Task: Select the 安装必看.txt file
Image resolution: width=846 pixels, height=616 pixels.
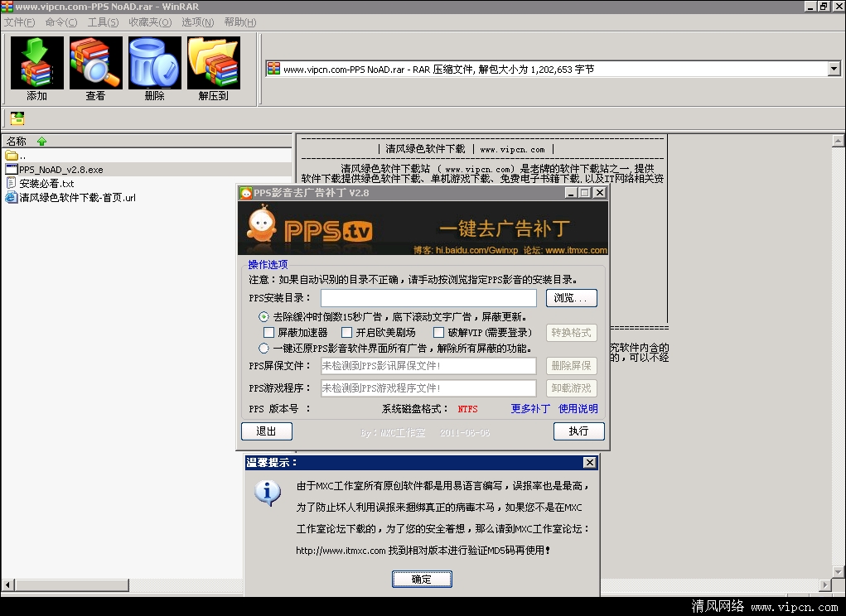Action: coord(46,184)
